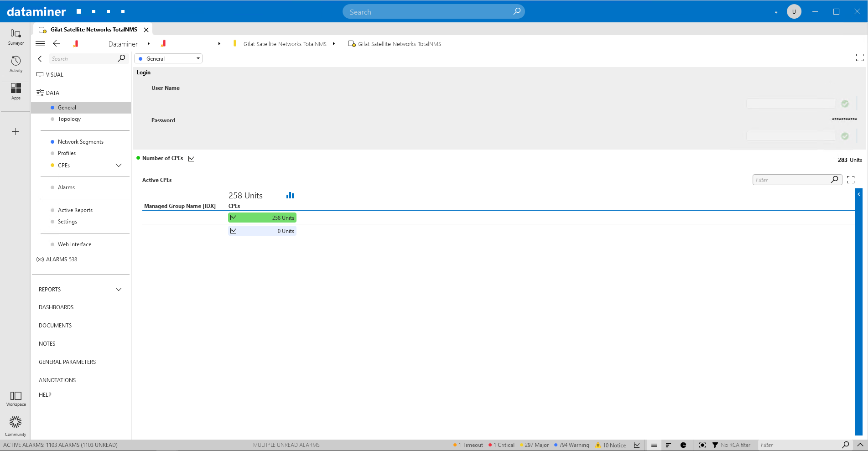The height and width of the screenshot is (451, 868).
Task: Click the RCA filter funnel icon
Action: tap(715, 445)
